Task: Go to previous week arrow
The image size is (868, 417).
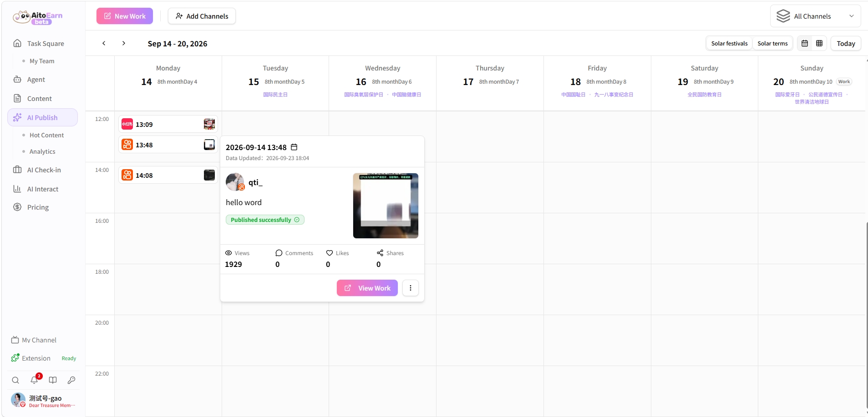Action: 104,43
